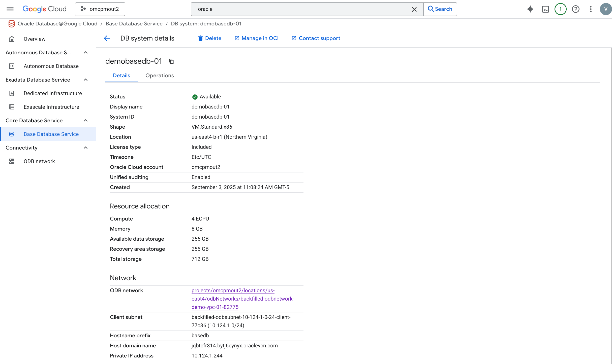Collapse the Exadata Database Service section

(x=85, y=80)
